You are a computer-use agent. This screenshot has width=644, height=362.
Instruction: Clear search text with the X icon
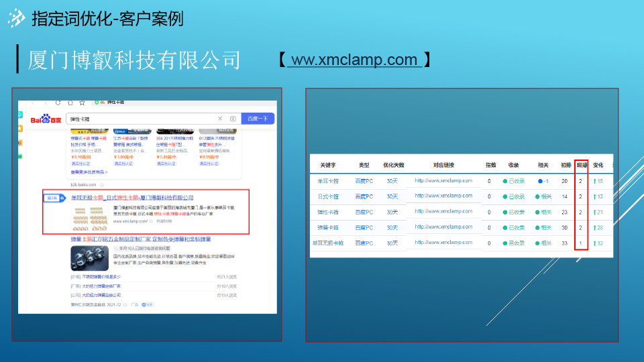[x=220, y=119]
